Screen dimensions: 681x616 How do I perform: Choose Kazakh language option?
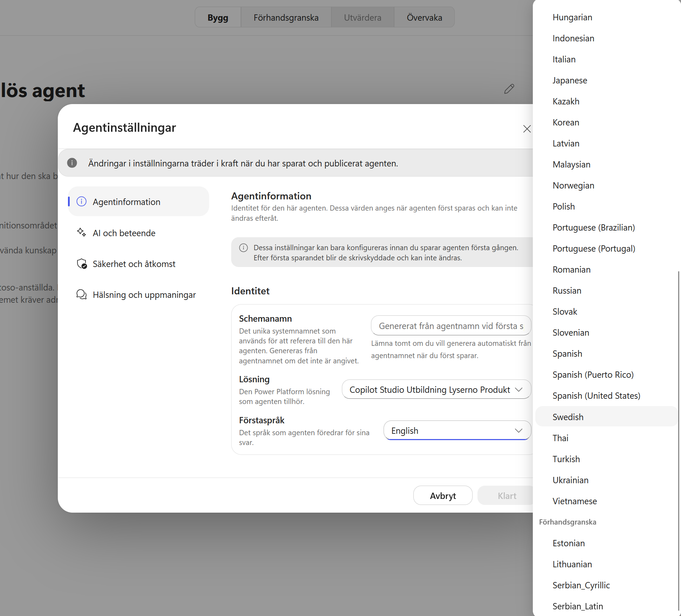(606, 101)
